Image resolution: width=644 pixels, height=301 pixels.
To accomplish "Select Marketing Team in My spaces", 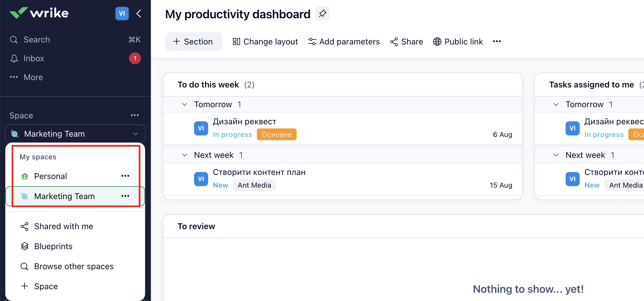I will (64, 196).
